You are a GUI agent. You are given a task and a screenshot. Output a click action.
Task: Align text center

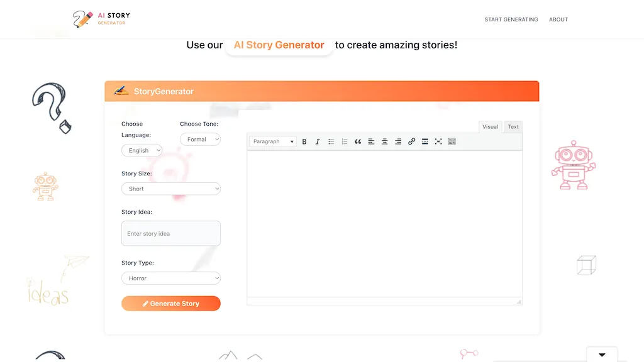(385, 141)
